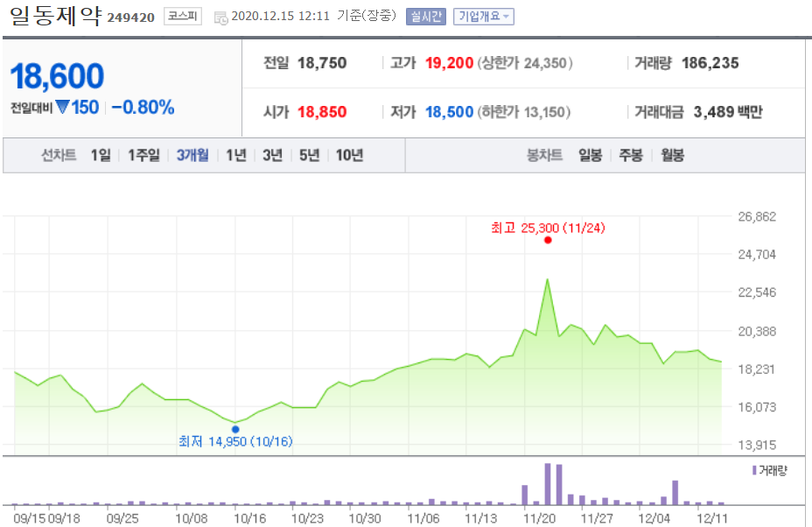Switch to the 5년 chart period
This screenshot has width=812, height=527.
pos(309,155)
